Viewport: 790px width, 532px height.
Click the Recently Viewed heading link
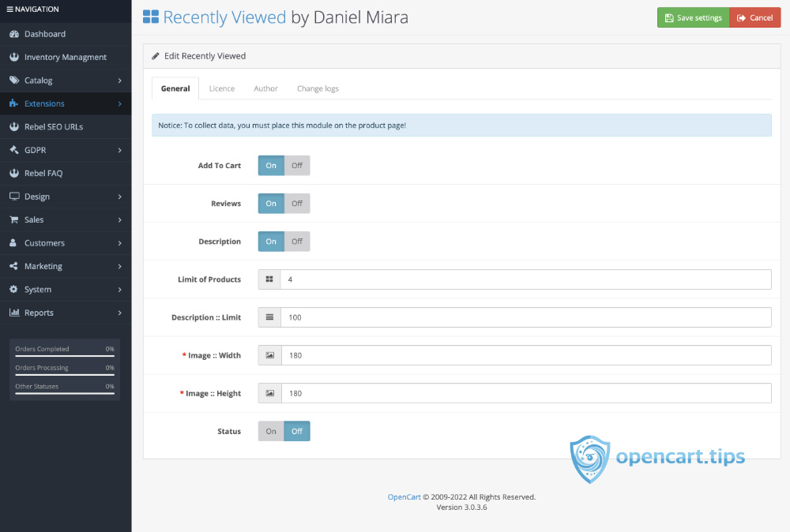(224, 17)
